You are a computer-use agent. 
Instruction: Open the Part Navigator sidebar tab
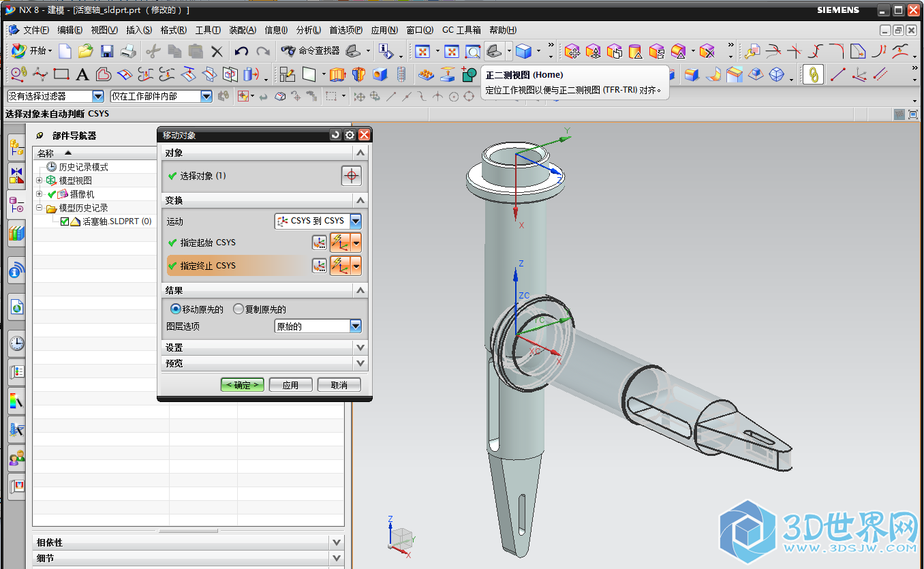coord(16,205)
